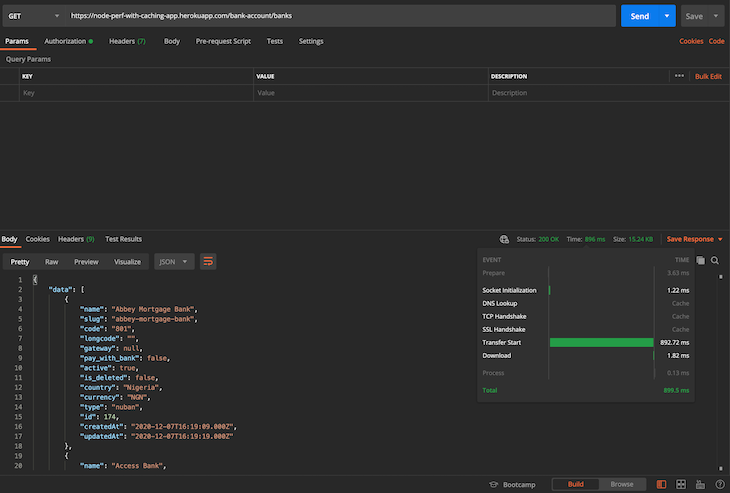Click the response body scrollbar

[721, 372]
